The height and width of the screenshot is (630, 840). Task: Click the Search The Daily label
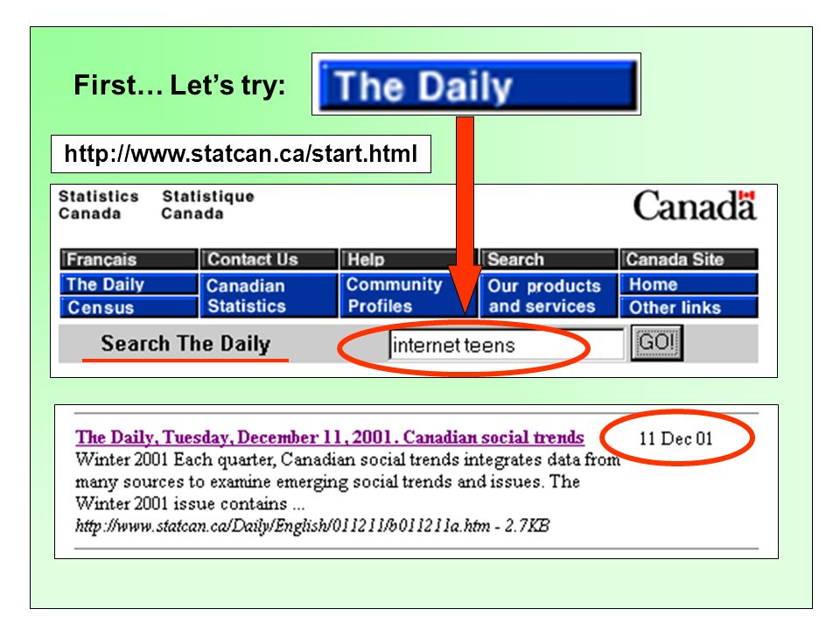185,343
